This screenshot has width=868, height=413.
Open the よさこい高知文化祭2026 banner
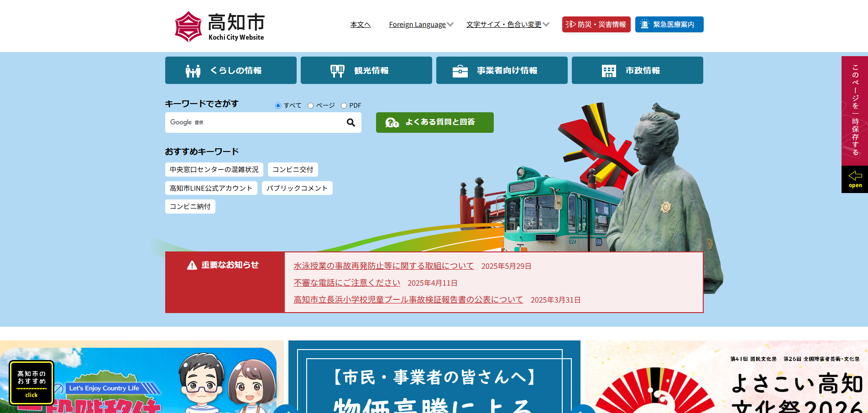727,377
